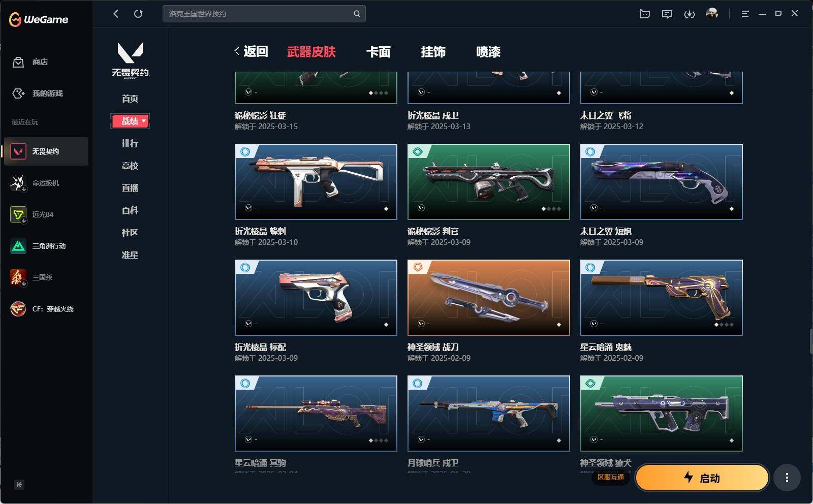
Task: Open the hamburger menu in the title bar
Action: [745, 14]
